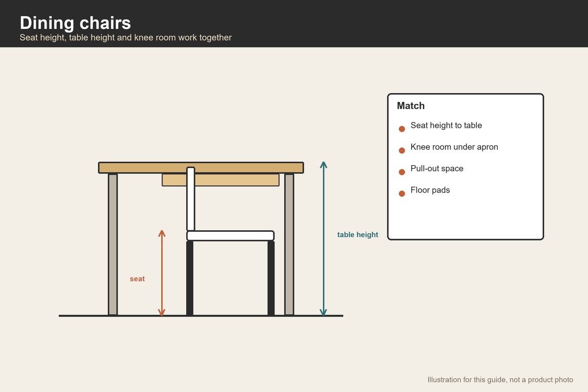
Task: Click the chair backrest
Action: point(191,199)
